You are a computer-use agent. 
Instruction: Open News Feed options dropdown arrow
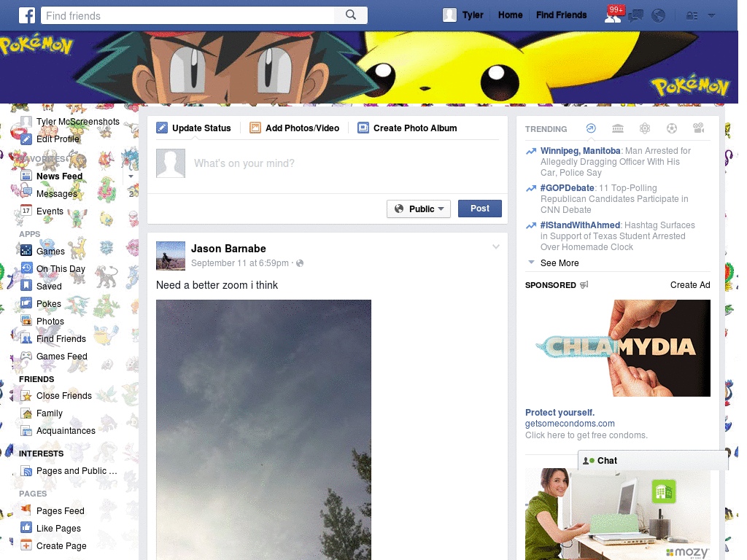pos(131,176)
